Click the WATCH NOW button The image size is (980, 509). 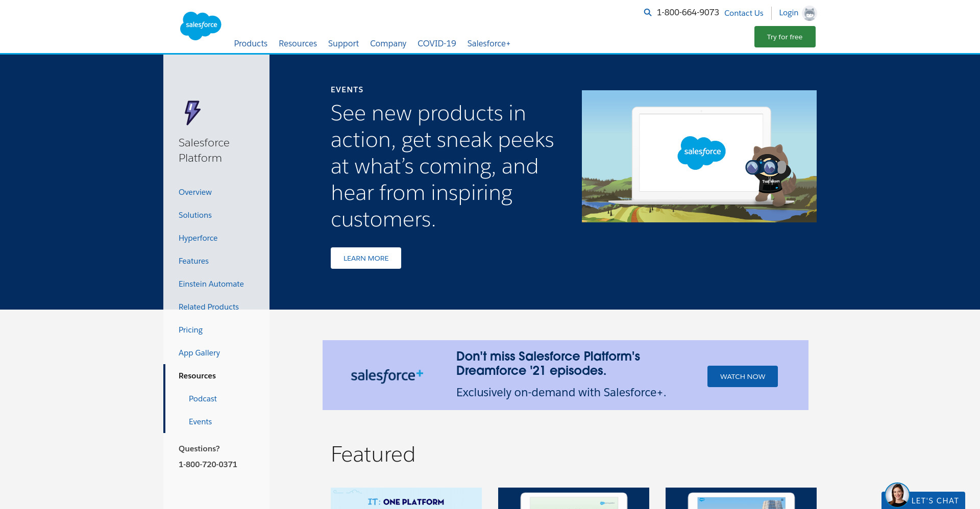[742, 376]
